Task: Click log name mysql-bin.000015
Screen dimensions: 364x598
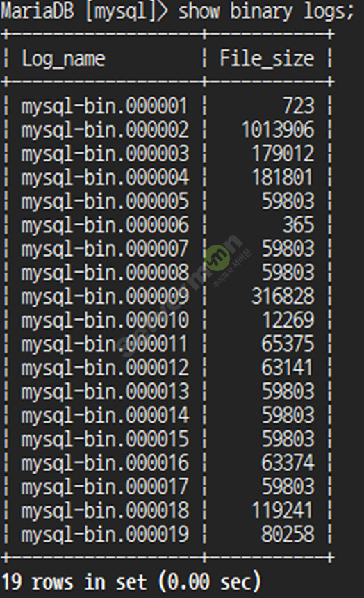Action: click(x=104, y=439)
